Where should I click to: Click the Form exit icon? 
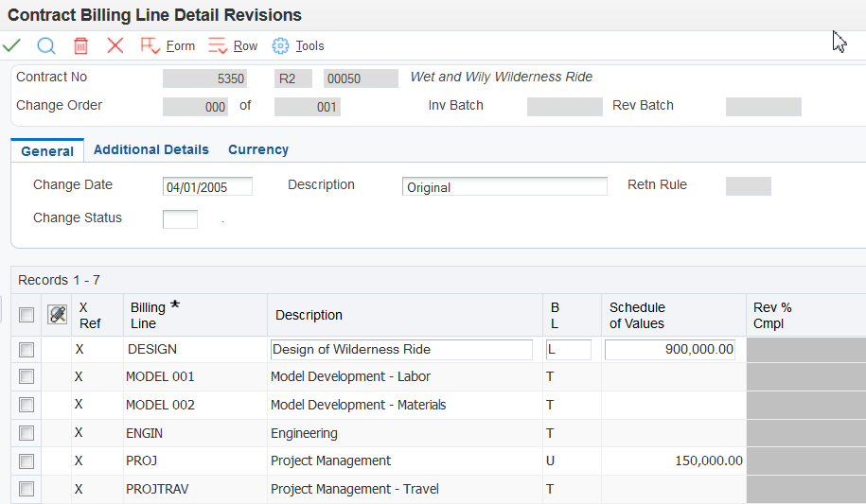pyautogui.click(x=150, y=45)
